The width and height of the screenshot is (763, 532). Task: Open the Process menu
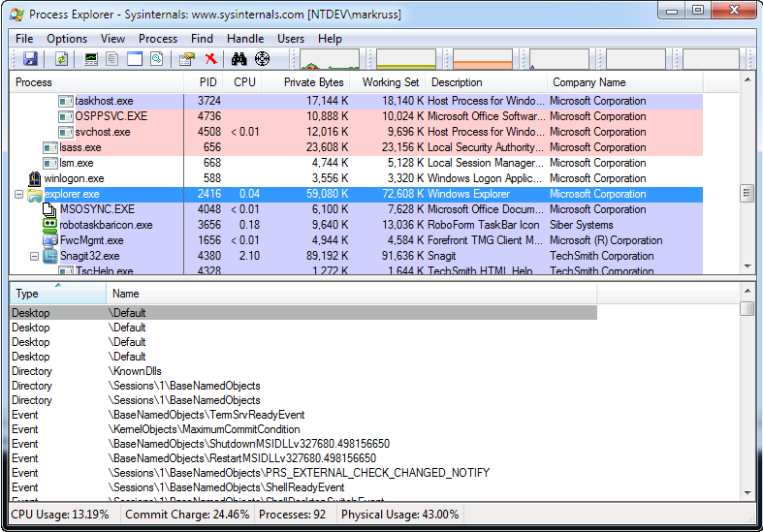158,39
